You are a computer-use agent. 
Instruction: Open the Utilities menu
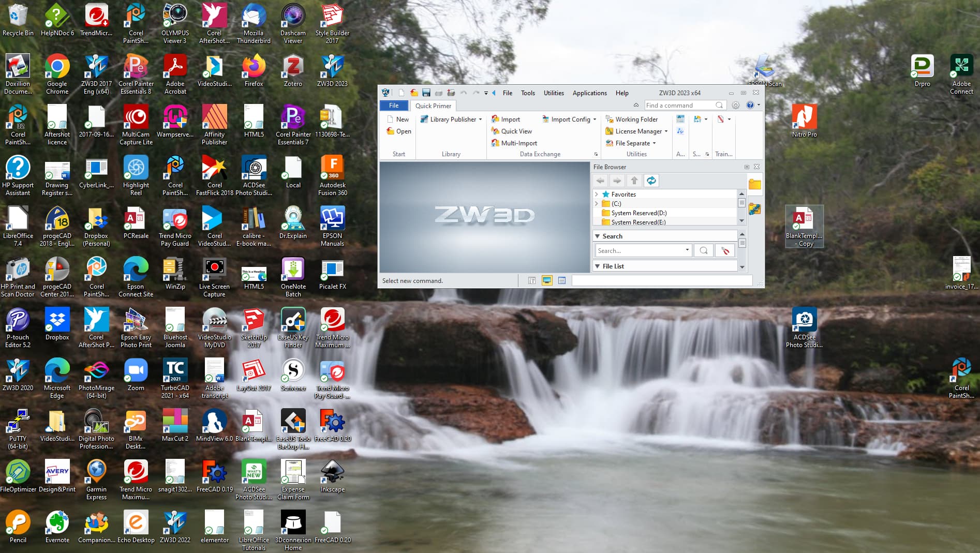[554, 93]
